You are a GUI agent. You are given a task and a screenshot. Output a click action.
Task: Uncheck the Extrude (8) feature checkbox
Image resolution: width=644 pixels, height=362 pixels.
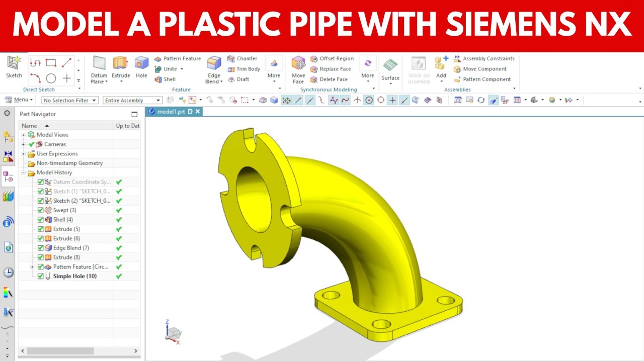point(41,257)
